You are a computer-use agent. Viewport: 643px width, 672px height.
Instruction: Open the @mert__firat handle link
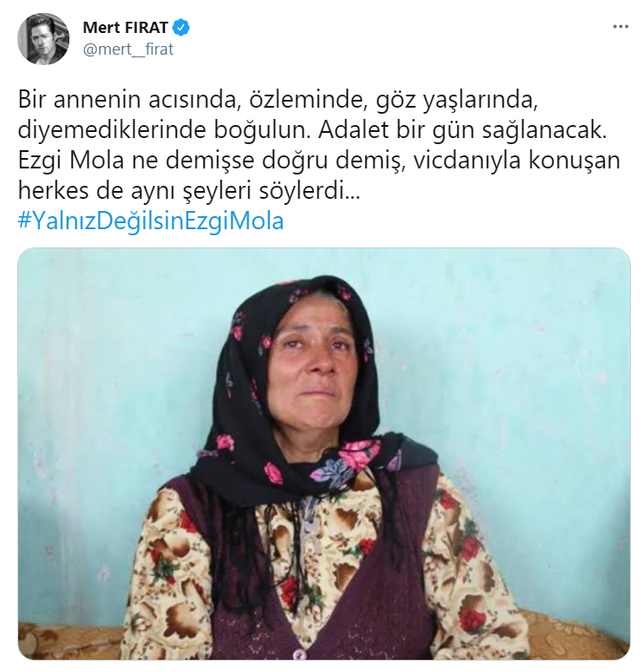[128, 49]
